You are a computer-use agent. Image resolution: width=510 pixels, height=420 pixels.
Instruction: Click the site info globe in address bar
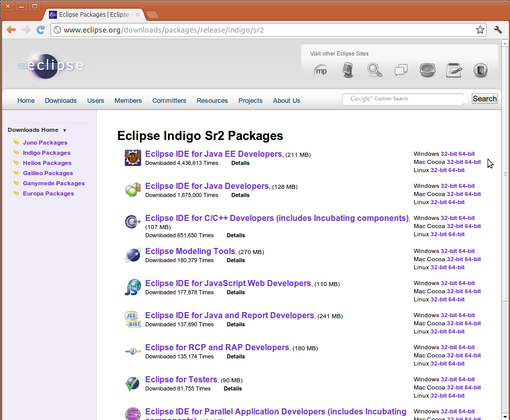pyautogui.click(x=57, y=30)
